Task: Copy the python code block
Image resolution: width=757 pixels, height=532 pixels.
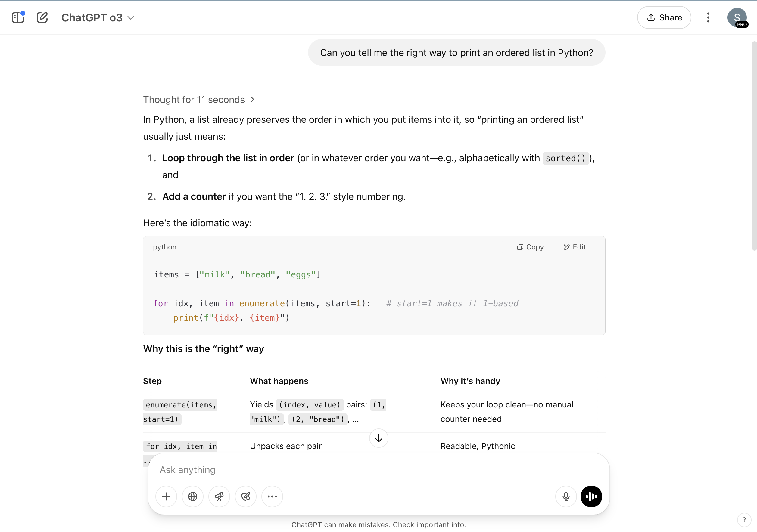Action: click(530, 247)
